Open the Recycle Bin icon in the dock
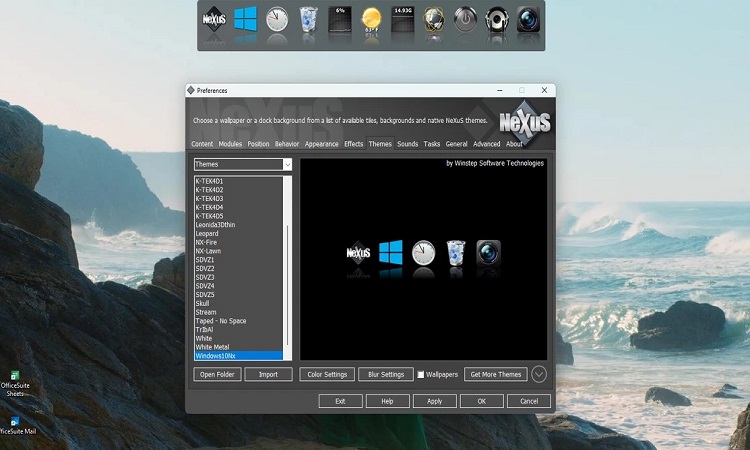 click(x=308, y=20)
